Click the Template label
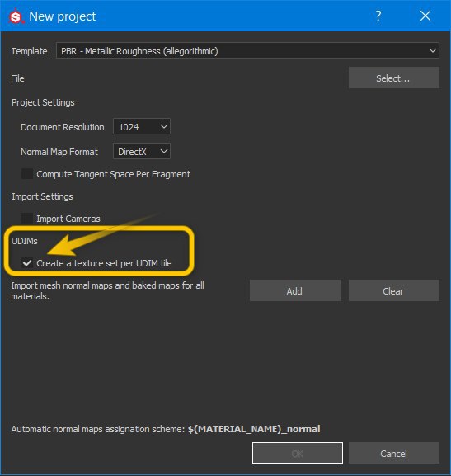Image resolution: width=451 pixels, height=476 pixels. [29, 51]
